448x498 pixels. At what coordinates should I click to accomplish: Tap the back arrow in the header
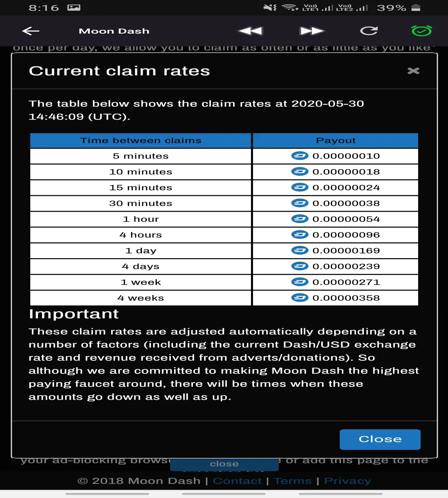pos(31,31)
